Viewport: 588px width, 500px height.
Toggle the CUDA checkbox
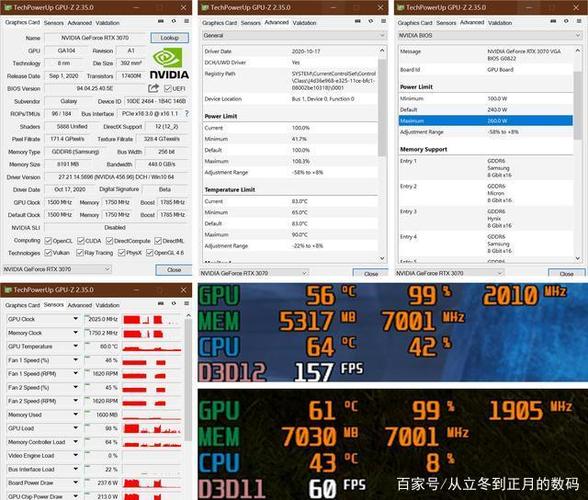81,240
